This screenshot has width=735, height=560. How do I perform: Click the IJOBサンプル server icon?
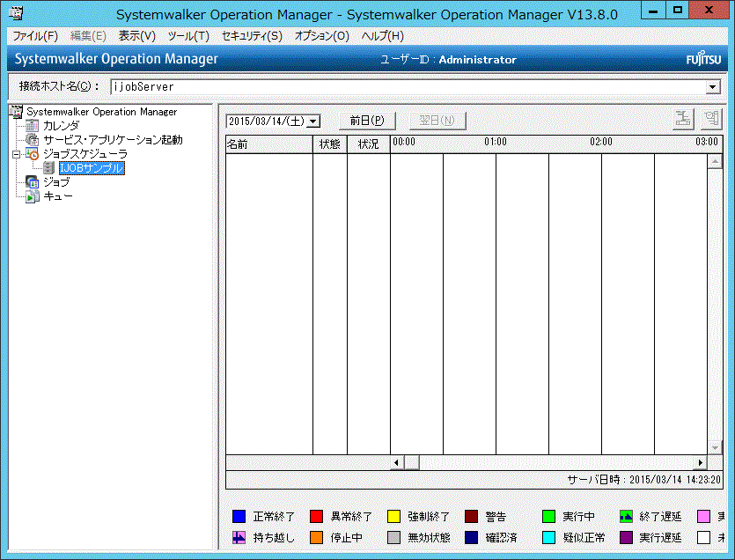point(48,168)
